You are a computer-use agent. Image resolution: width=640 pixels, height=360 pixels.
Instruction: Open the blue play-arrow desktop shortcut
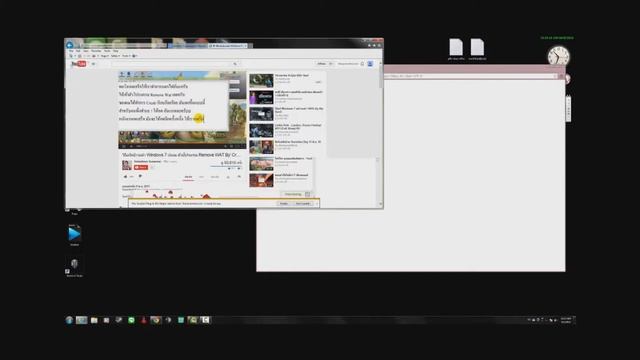pos(74,234)
